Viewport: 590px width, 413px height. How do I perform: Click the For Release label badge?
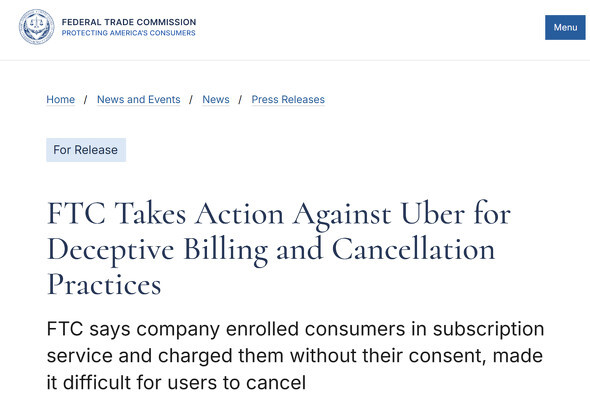tap(86, 150)
